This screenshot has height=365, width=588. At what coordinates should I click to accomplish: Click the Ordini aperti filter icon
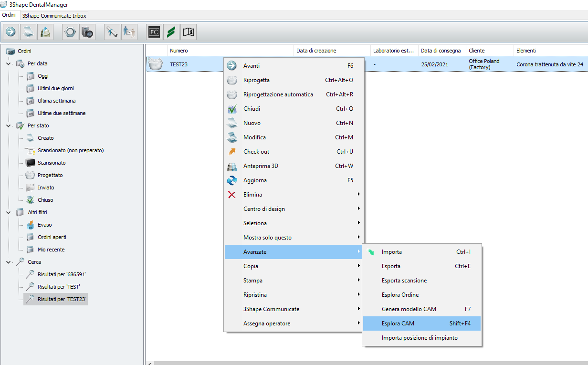pyautogui.click(x=31, y=237)
